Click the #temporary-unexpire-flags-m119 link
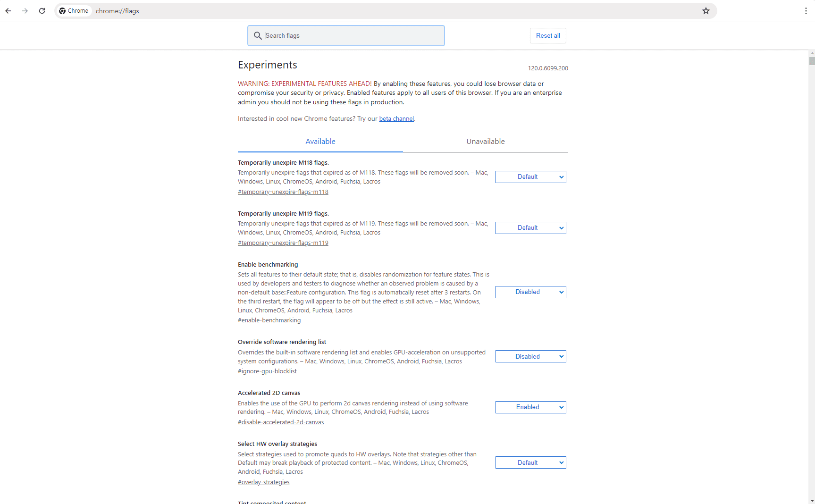Screen dimensions: 815x504 (x=283, y=243)
